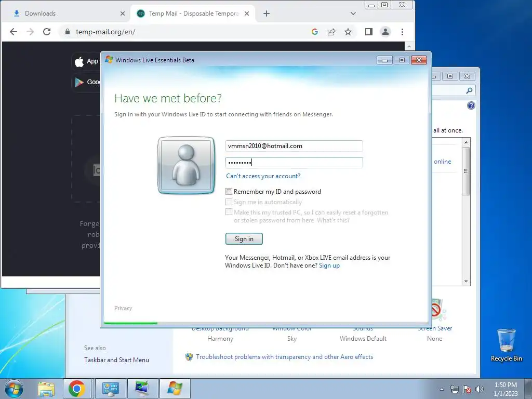Image resolution: width=532 pixels, height=399 pixels.
Task: Click the volume speaker tray icon
Action: [x=480, y=389]
